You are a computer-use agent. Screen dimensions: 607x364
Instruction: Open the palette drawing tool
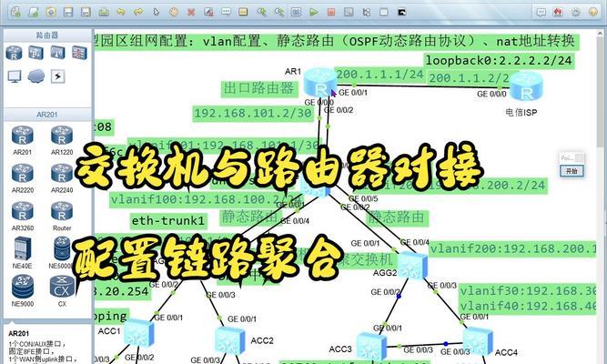coord(243,12)
